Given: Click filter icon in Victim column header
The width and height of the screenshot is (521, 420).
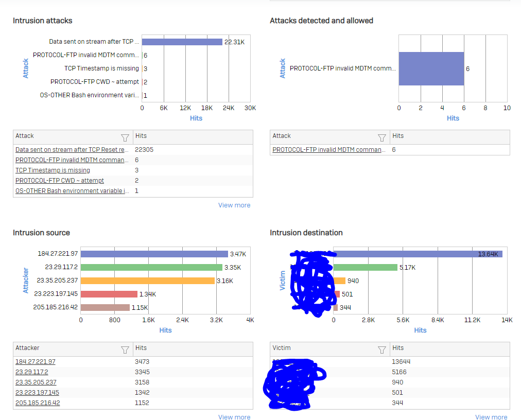Looking at the screenshot, I should [x=381, y=349].
